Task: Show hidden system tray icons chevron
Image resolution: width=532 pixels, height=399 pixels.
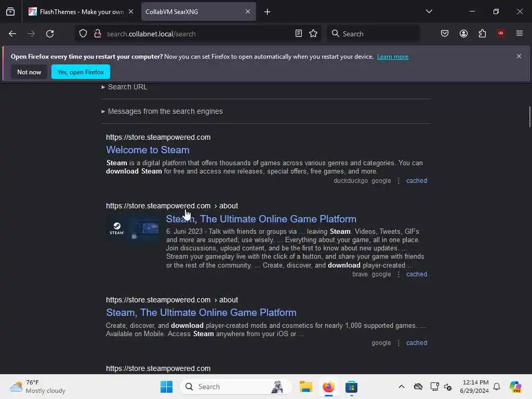Action: [402, 387]
